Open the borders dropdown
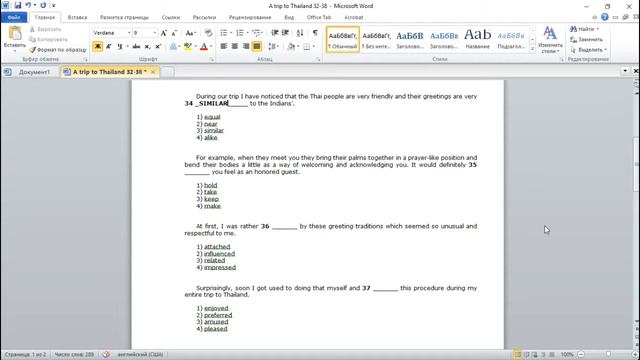This screenshot has height=360, width=640. 314,47
